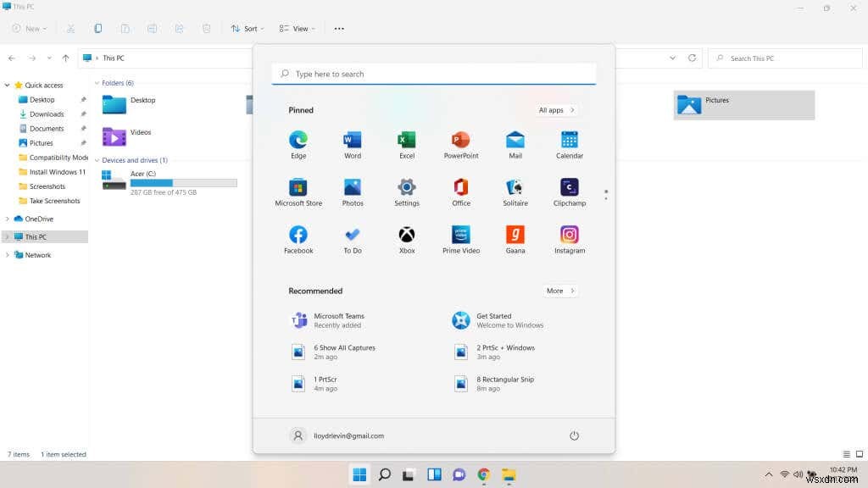Open File Explorer from the taskbar

[x=508, y=474]
